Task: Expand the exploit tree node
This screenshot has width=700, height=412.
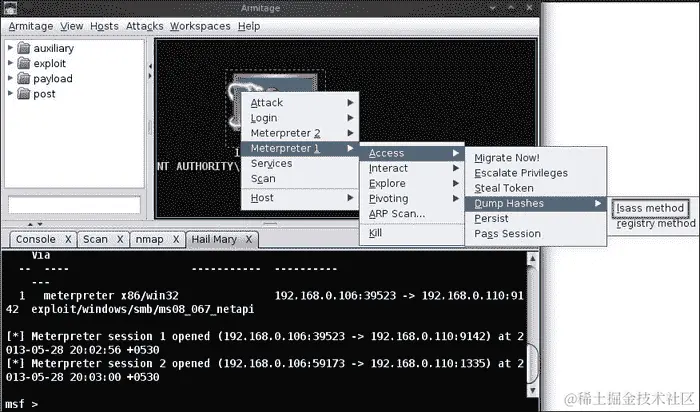Action: (10, 62)
